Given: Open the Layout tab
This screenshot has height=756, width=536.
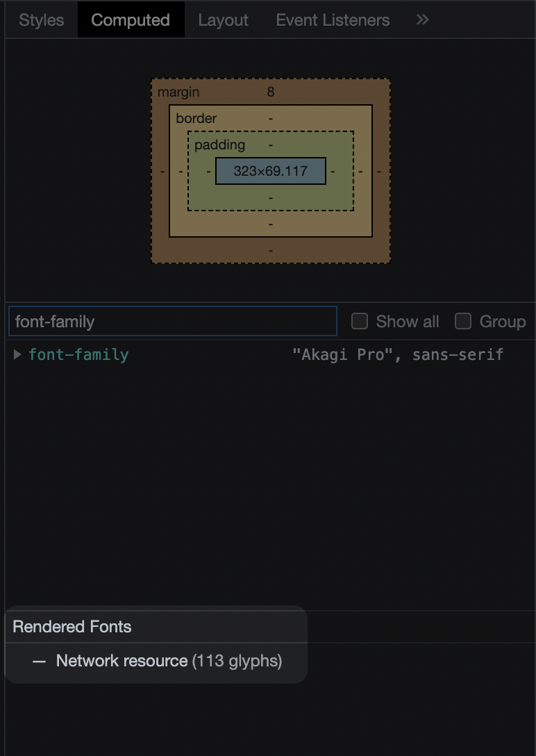Looking at the screenshot, I should coord(223,19).
